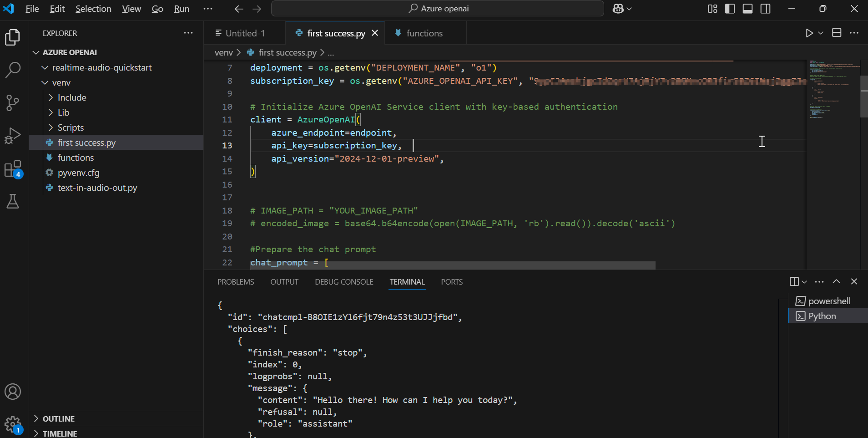Collapse realtime-audio-quickstart folder
Image resolution: width=868 pixels, height=438 pixels.
45,67
